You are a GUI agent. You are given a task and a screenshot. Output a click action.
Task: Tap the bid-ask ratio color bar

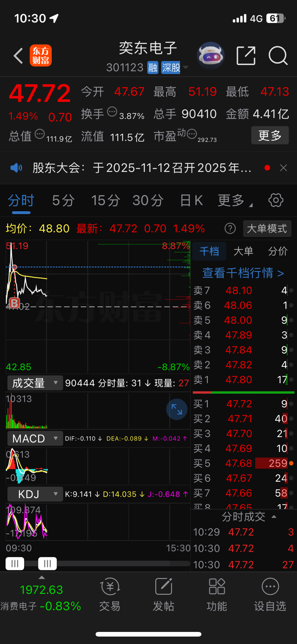[x=243, y=392]
